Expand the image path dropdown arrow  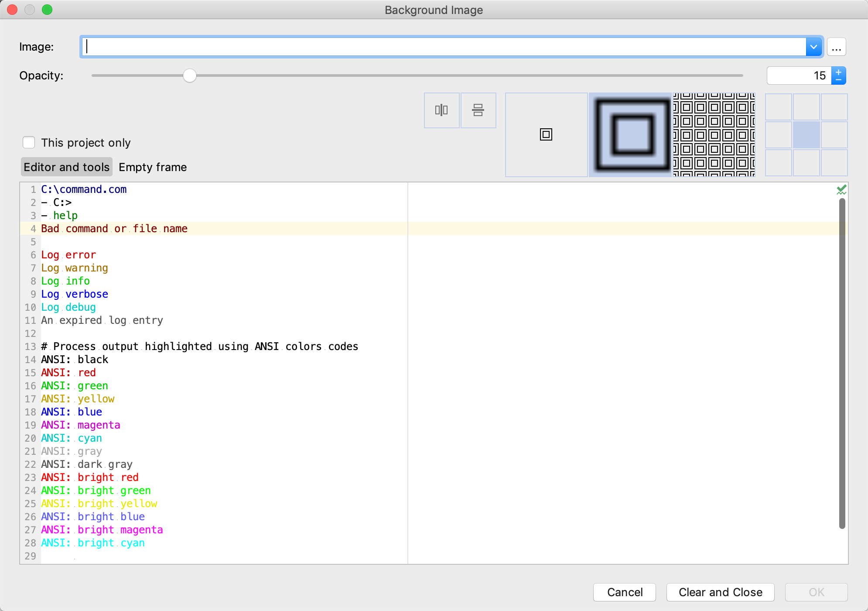pos(813,46)
